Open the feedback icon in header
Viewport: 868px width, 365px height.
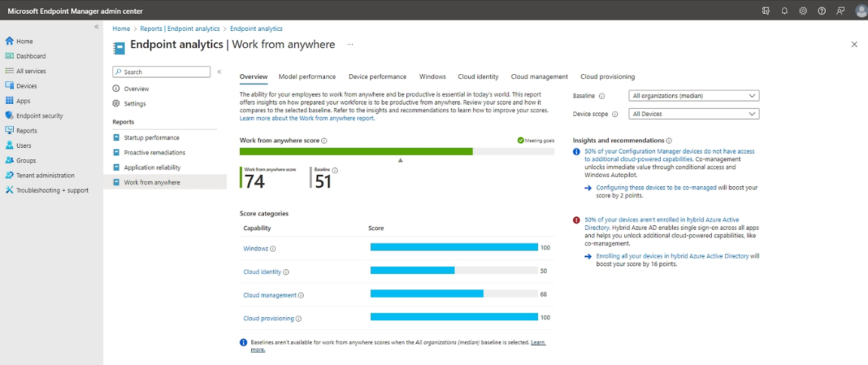(840, 11)
